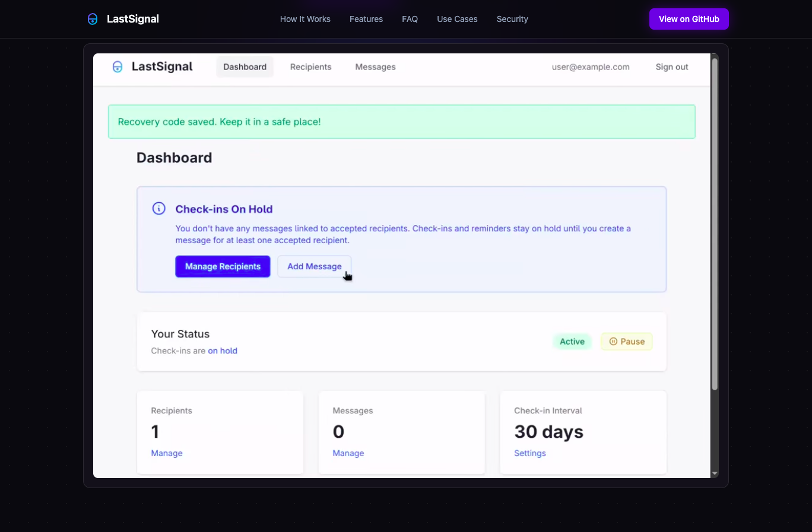Open the Messages tab in the navbar
The image size is (812, 532).
point(375,67)
